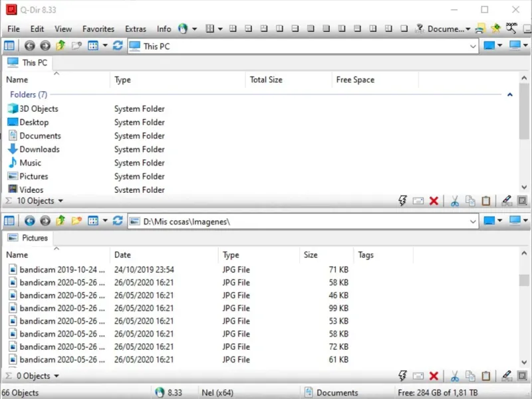Sort lower pane by Tags column

384,255
